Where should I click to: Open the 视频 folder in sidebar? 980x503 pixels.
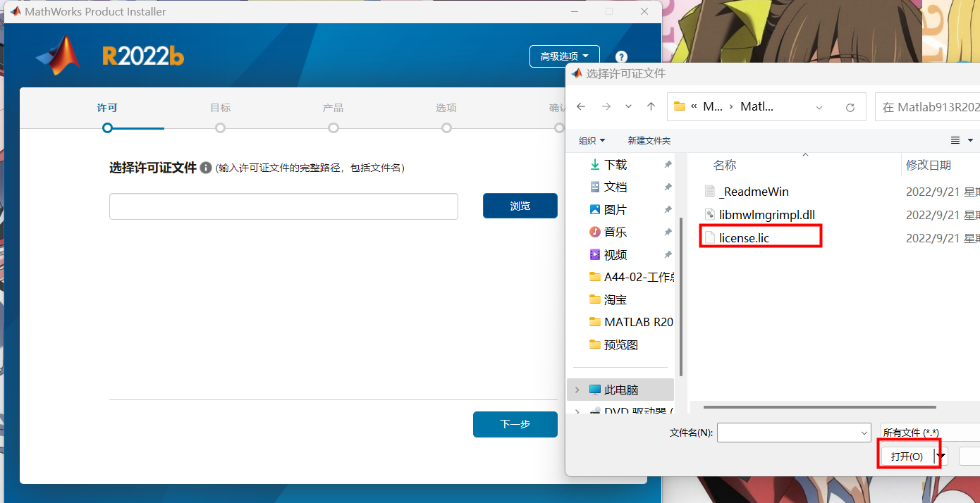[x=615, y=254]
